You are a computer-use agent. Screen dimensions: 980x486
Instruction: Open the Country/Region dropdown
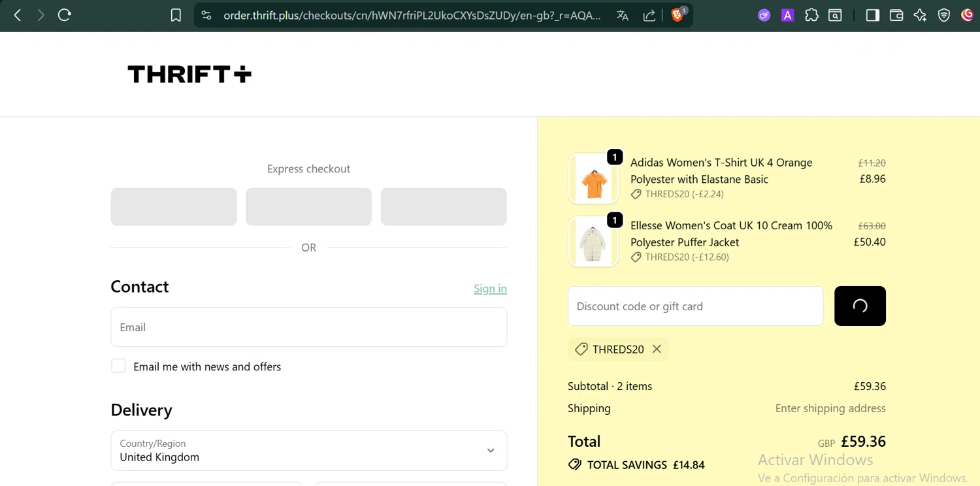tap(309, 451)
